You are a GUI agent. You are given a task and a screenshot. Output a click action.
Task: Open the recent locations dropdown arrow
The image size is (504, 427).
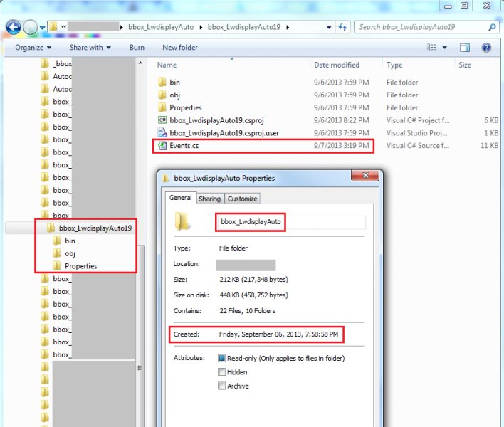point(43,28)
